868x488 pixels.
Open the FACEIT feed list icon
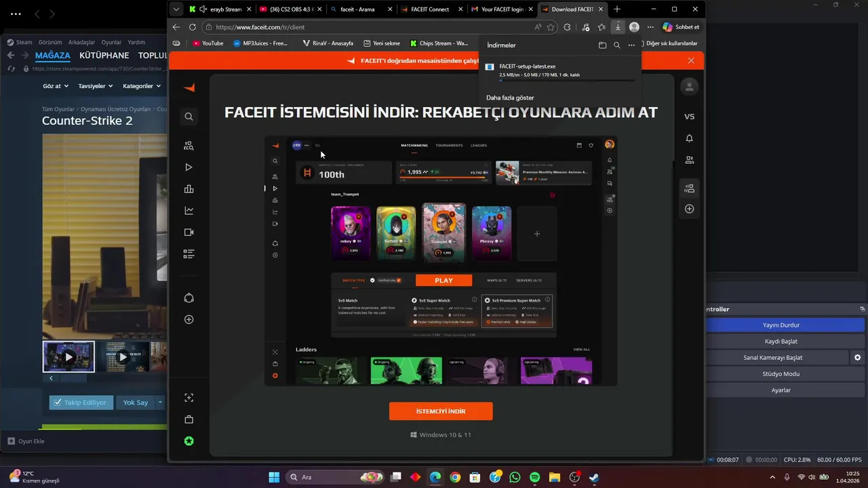[189, 254]
